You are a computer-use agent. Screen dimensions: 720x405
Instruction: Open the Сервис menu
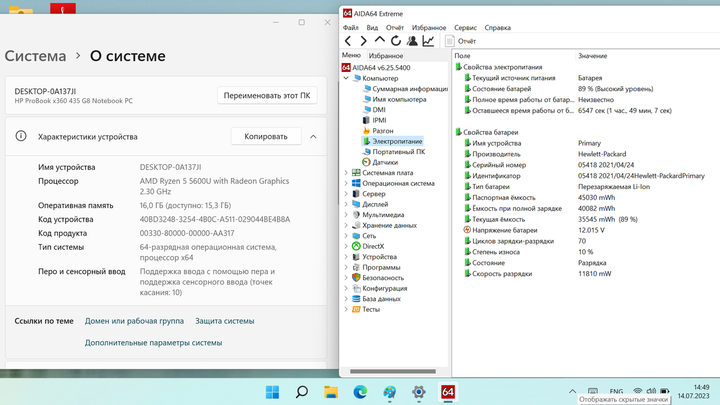coord(465,28)
